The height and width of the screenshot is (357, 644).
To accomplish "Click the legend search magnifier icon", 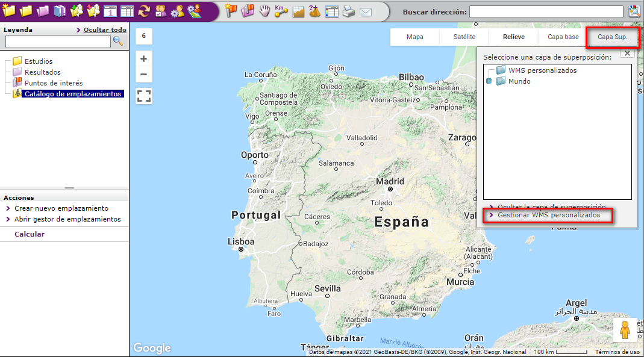I will [x=118, y=40].
